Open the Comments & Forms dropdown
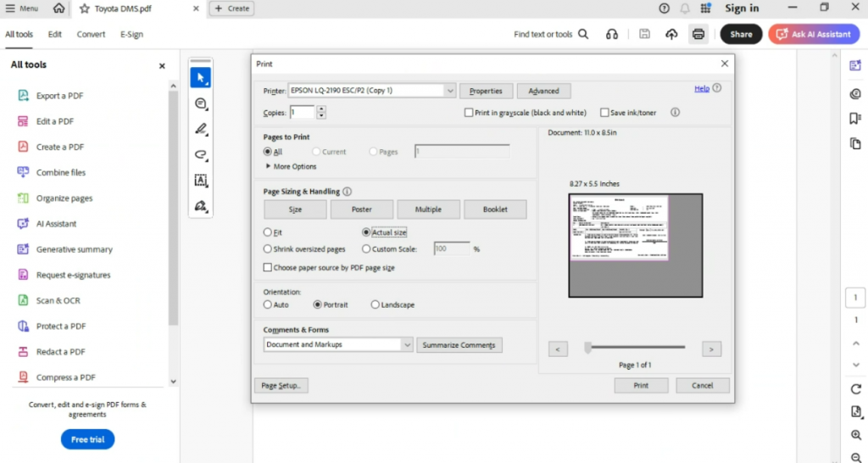The height and width of the screenshot is (463, 868). click(x=407, y=344)
